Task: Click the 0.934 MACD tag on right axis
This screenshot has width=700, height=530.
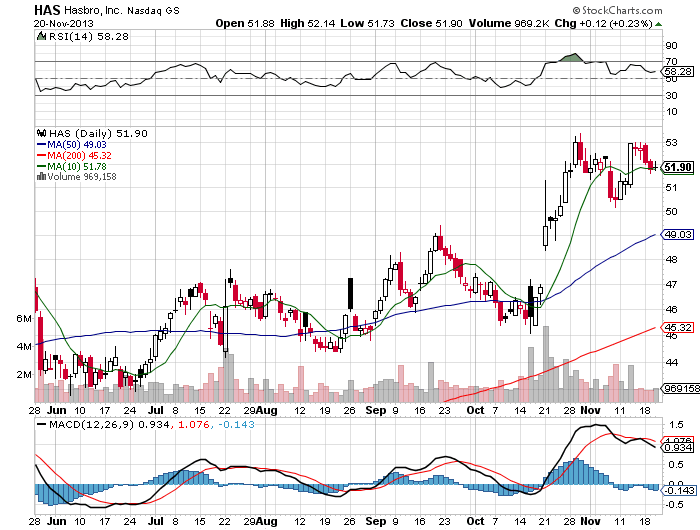Action: [x=679, y=447]
